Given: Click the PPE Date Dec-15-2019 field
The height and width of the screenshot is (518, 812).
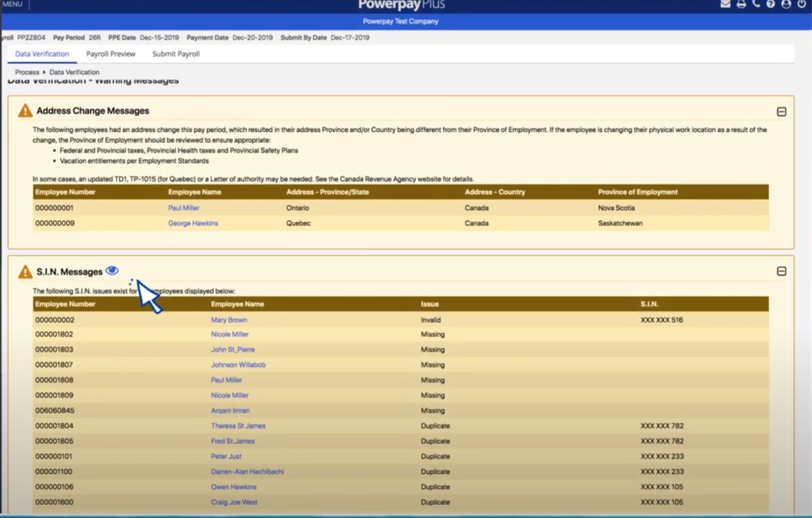Looking at the screenshot, I should click(x=144, y=37).
